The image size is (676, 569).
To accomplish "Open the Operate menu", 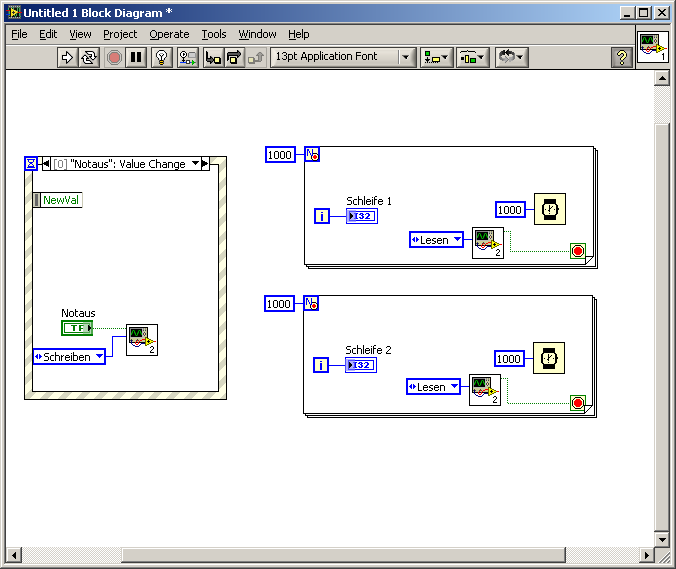I will [169, 34].
